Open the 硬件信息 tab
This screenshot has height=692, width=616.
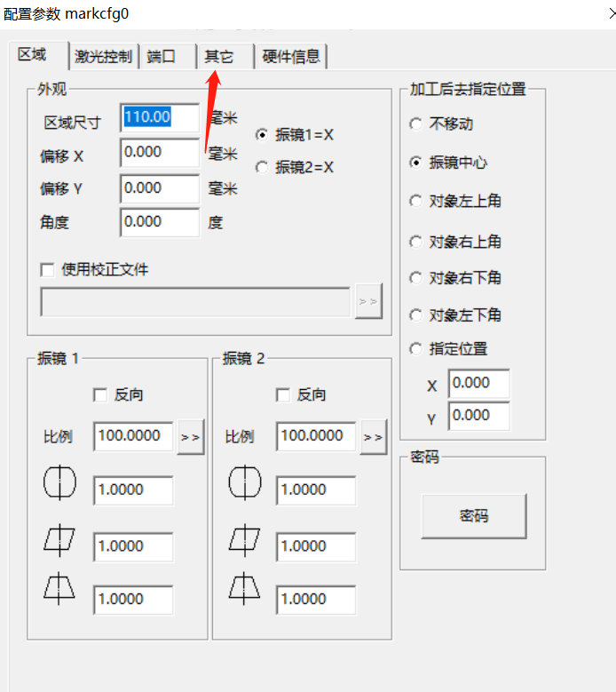pyautogui.click(x=291, y=57)
